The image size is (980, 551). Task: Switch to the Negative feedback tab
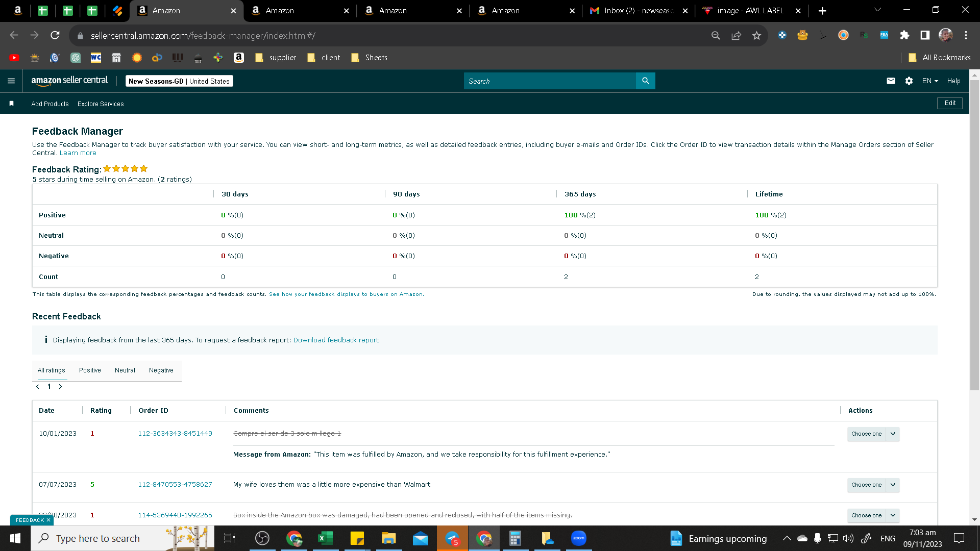click(161, 370)
